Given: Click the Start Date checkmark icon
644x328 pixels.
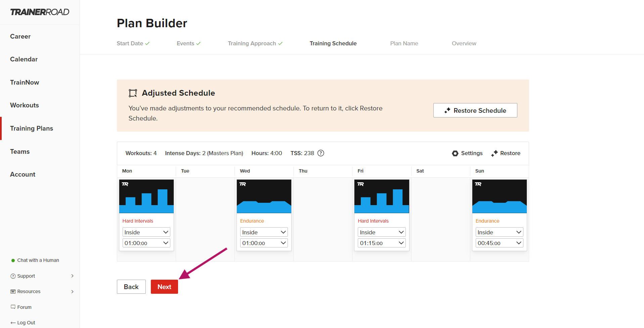Looking at the screenshot, I should pyautogui.click(x=147, y=43).
